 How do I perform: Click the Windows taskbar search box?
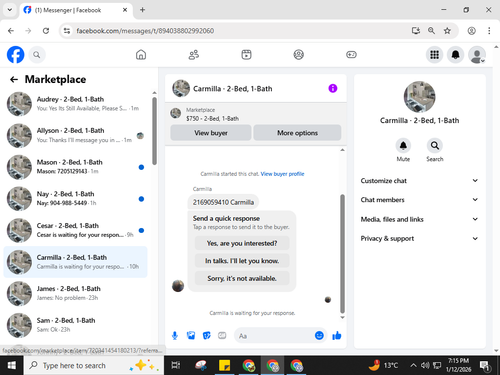pyautogui.click(x=94, y=365)
